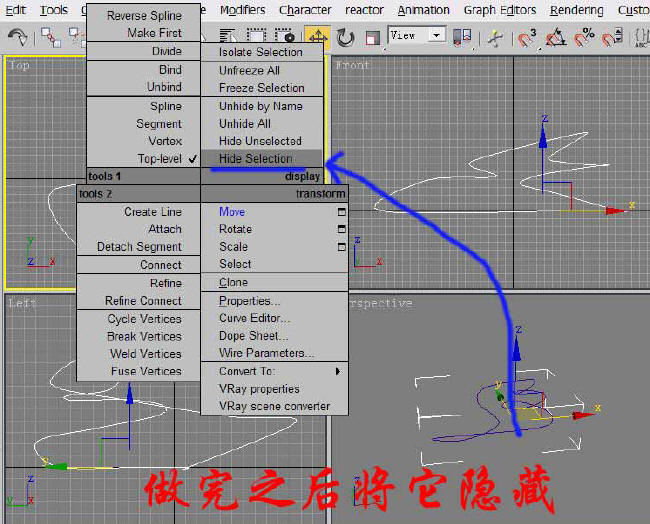Toggle the Percent Snap icon
This screenshot has width=650, height=524.
(584, 37)
